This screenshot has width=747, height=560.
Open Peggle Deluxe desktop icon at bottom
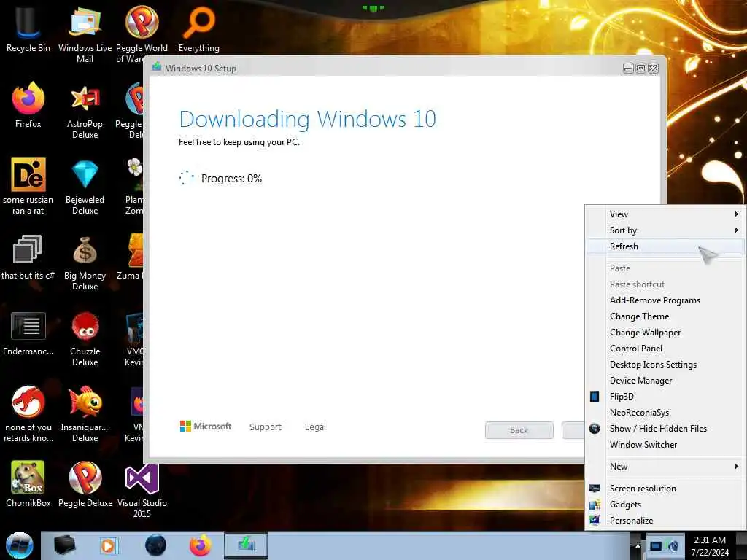tap(85, 483)
